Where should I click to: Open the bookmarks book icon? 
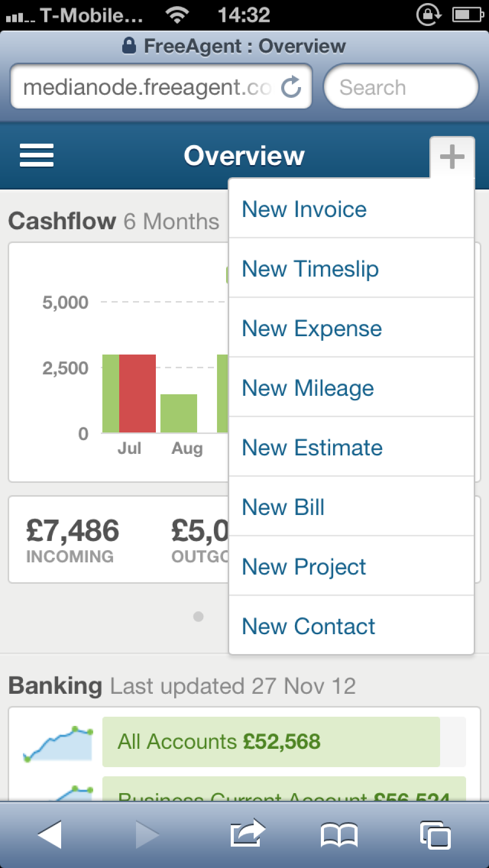[x=339, y=834]
